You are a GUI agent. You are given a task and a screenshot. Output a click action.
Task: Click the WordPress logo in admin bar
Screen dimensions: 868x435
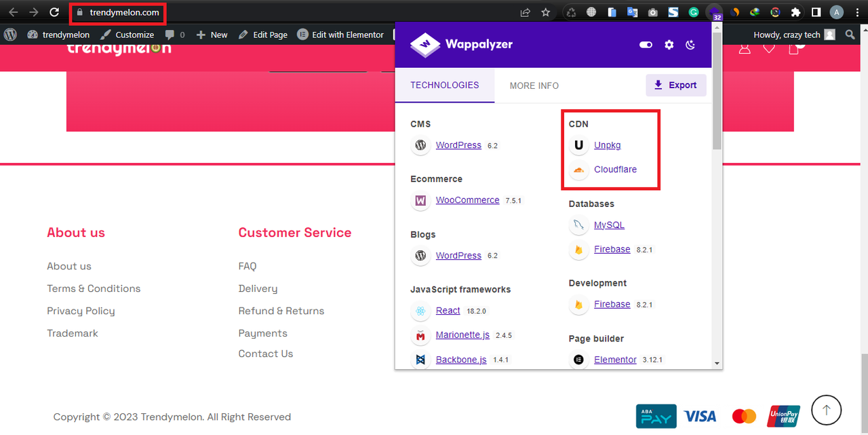point(10,35)
